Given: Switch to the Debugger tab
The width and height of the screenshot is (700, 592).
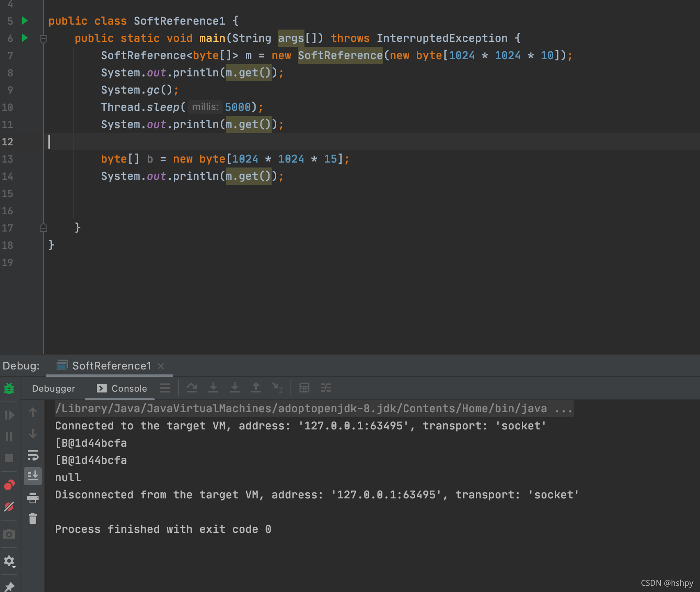Looking at the screenshot, I should (54, 388).
